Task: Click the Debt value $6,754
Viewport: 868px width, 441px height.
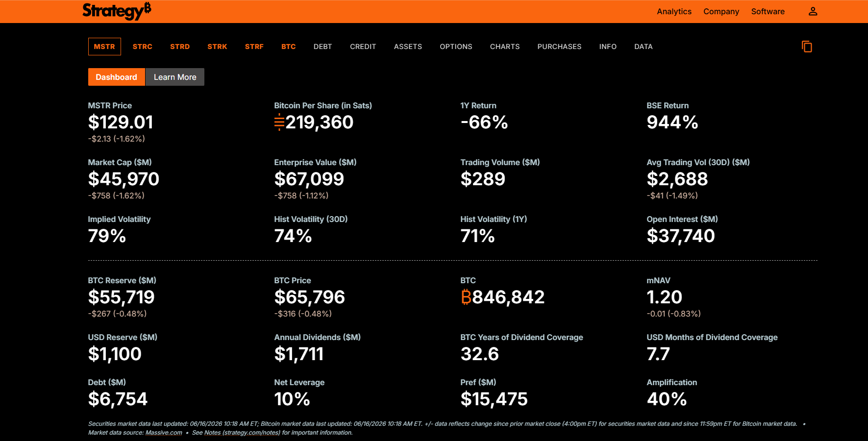Action: [118, 399]
